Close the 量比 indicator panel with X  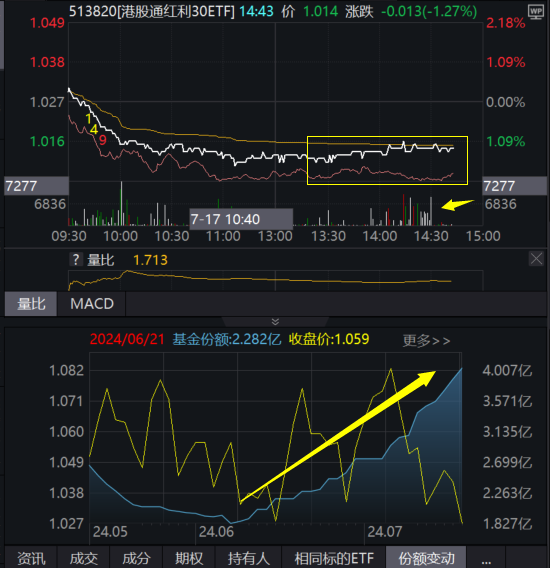(x=536, y=259)
